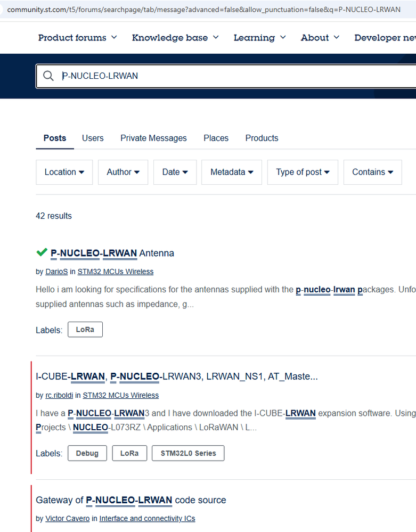Open the Product forums menu
Screen dimensions: 416x532
(77, 38)
